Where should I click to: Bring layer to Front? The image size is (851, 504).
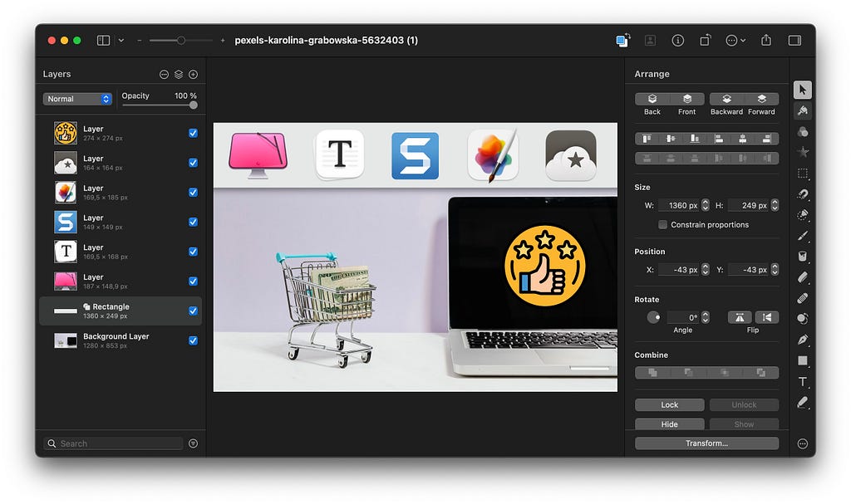687,100
